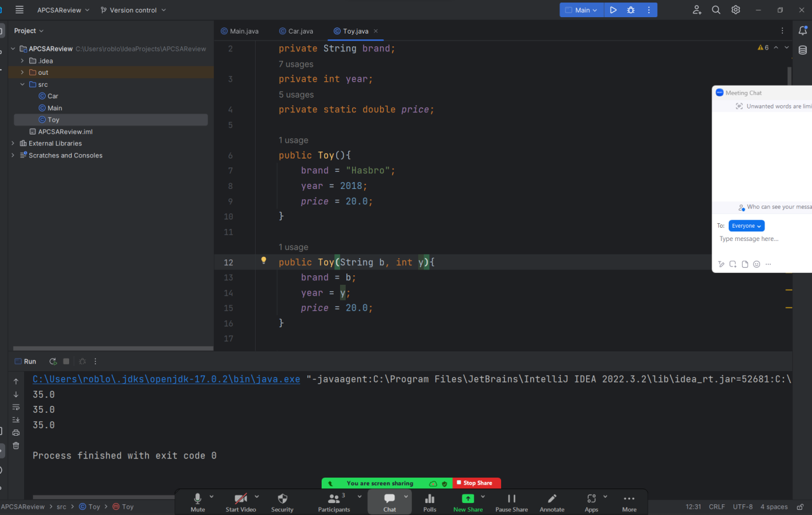Click the java.exe path link in console
This screenshot has height=515, width=812.
pyautogui.click(x=166, y=379)
